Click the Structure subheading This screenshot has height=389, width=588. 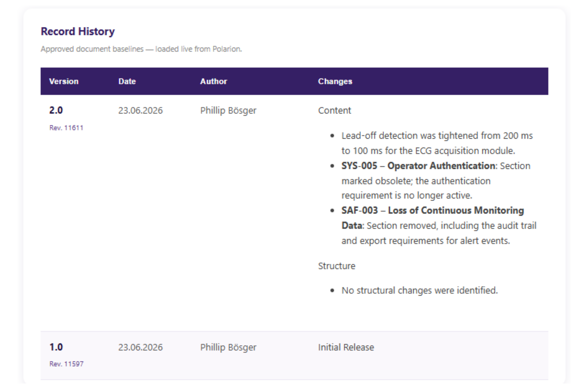337,266
